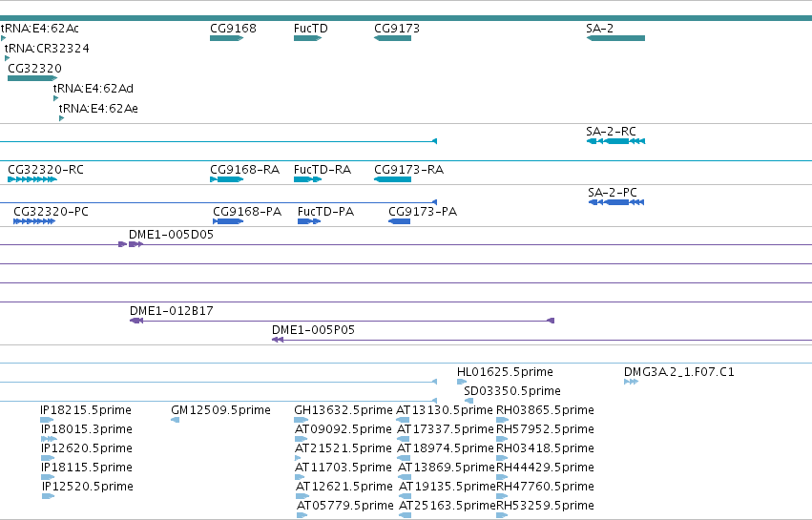812x520 pixels.
Task: Click the GH13632.5prime EST label
Action: coord(344,410)
